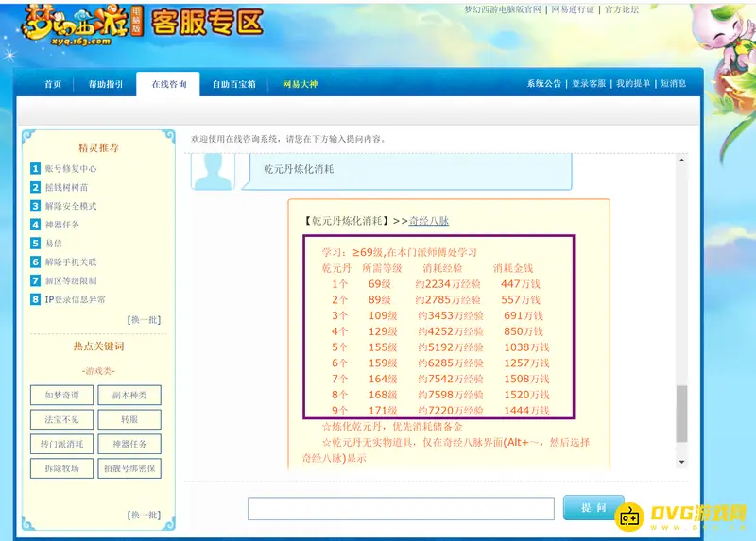The image size is (756, 541).
Task: Click the question input field
Action: click(401, 508)
